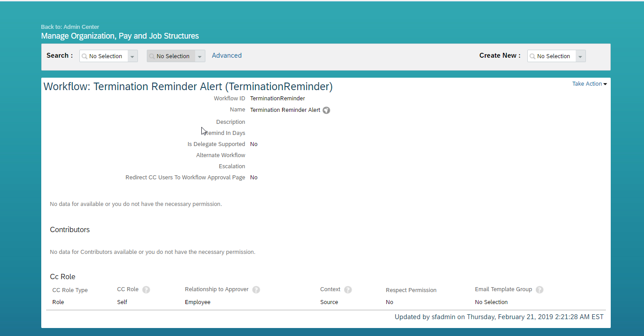Screen dimensions: 644x336
Task: Click the workflow title heading
Action: click(x=188, y=87)
